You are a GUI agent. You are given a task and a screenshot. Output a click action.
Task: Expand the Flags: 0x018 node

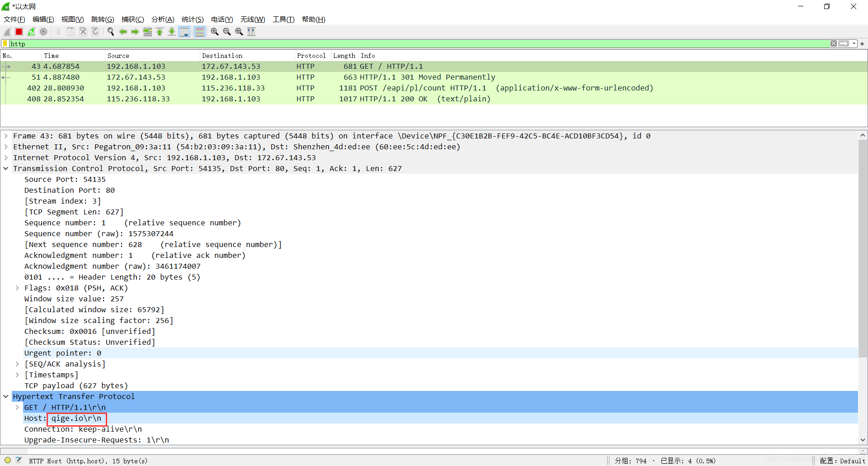point(17,288)
